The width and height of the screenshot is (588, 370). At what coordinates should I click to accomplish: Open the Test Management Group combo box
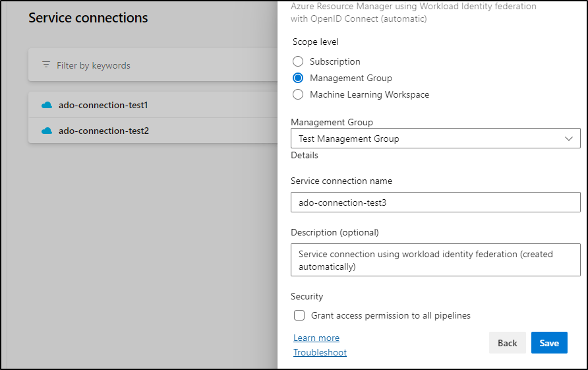coord(428,139)
